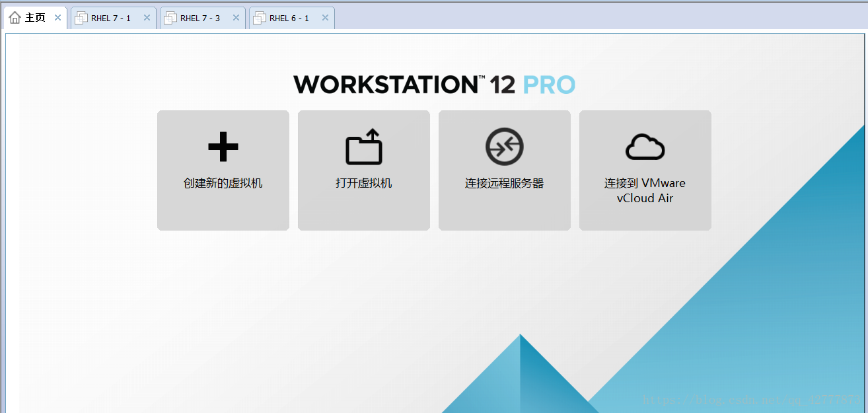This screenshot has height=413, width=868.
Task: Close the RHEL 7 - 3 tab
Action: tap(236, 18)
